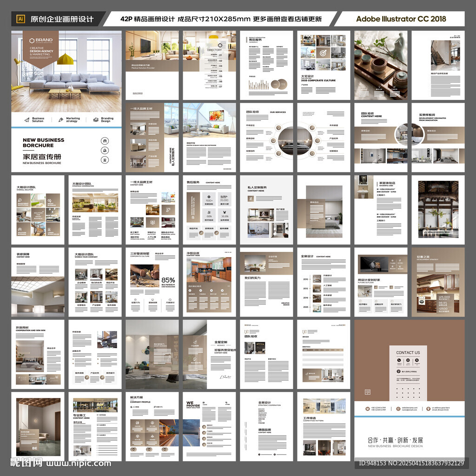Click the layers icon beside Branding Design
The image size is (476, 476).
coord(96,119)
